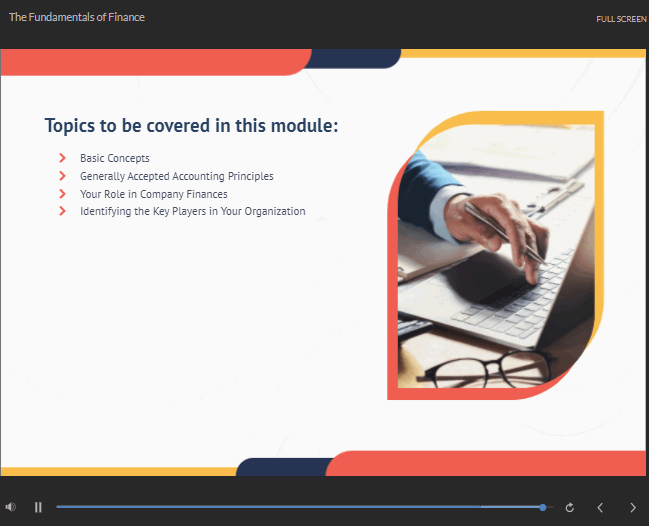Click the chevron beside Identifying the Key Players
649x526 pixels.
click(62, 211)
